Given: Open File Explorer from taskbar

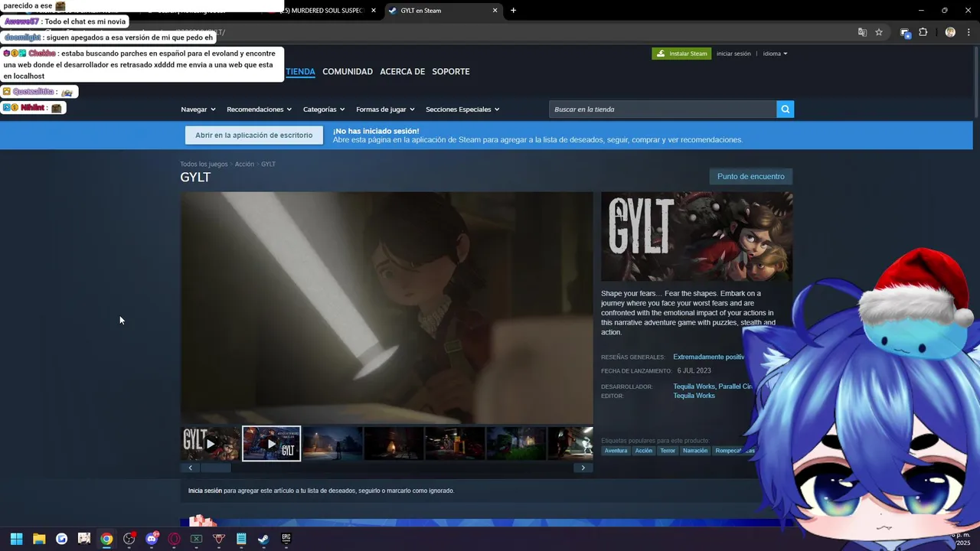Looking at the screenshot, I should (39, 539).
